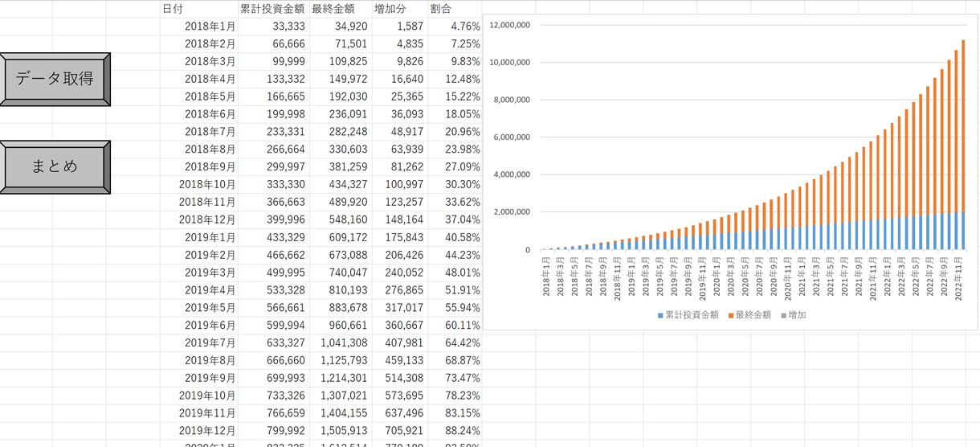980x447 pixels.
Task: Select the 日付 header cell
Action: point(198,9)
